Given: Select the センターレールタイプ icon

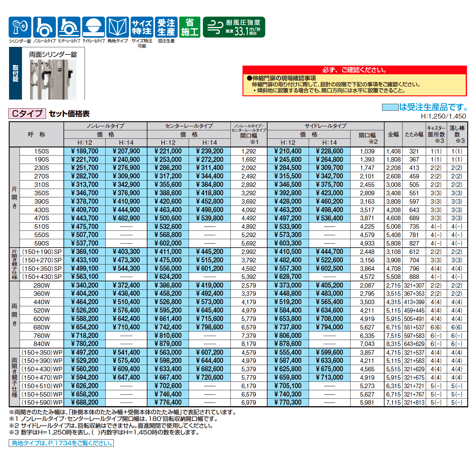Looking at the screenshot, I should tap(69, 27).
